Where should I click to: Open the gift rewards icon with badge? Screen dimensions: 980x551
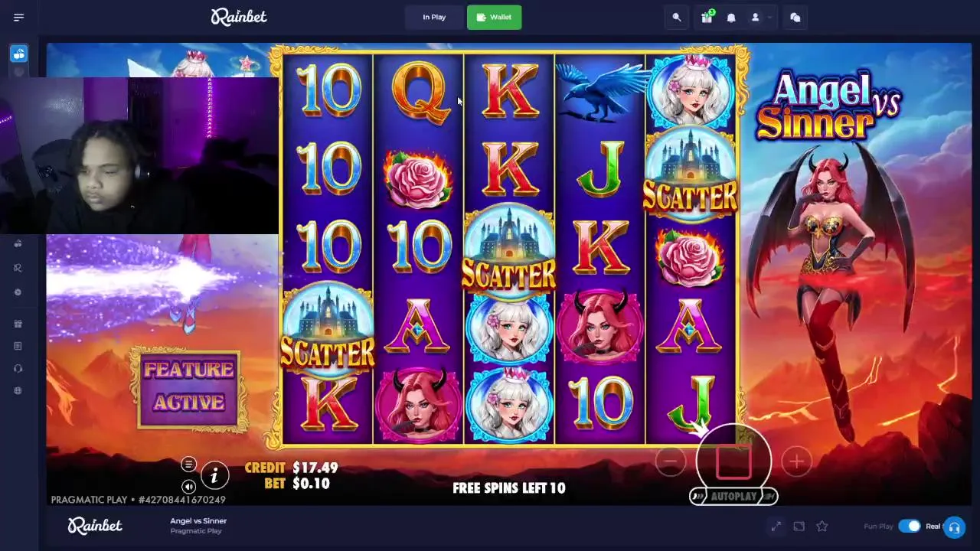click(x=707, y=17)
